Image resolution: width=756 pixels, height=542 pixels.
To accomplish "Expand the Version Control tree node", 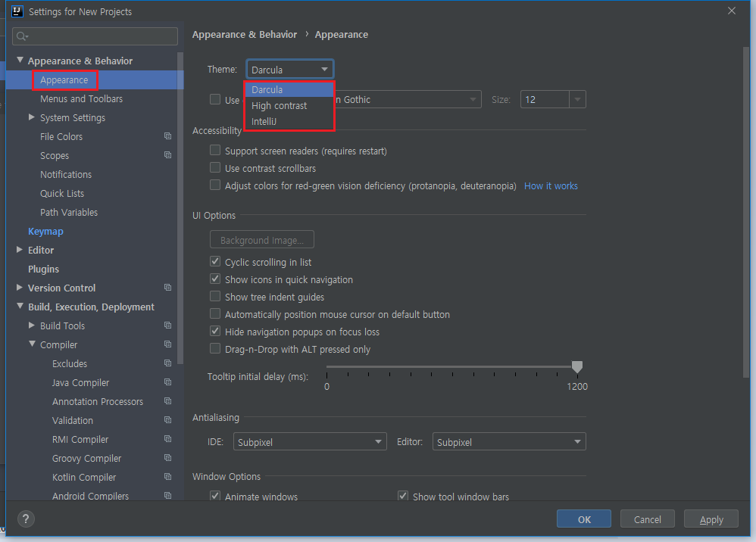I will coord(20,287).
